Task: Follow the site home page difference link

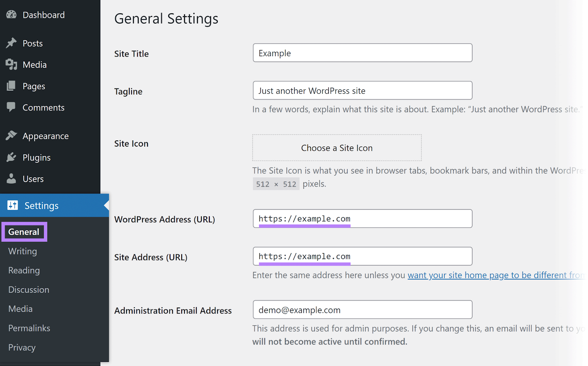Action: click(496, 275)
